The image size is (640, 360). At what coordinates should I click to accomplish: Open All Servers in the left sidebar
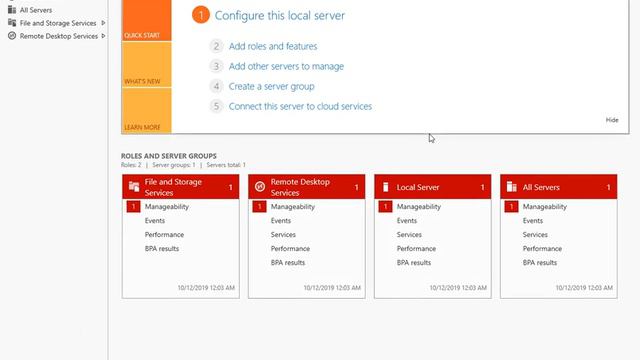(x=36, y=10)
